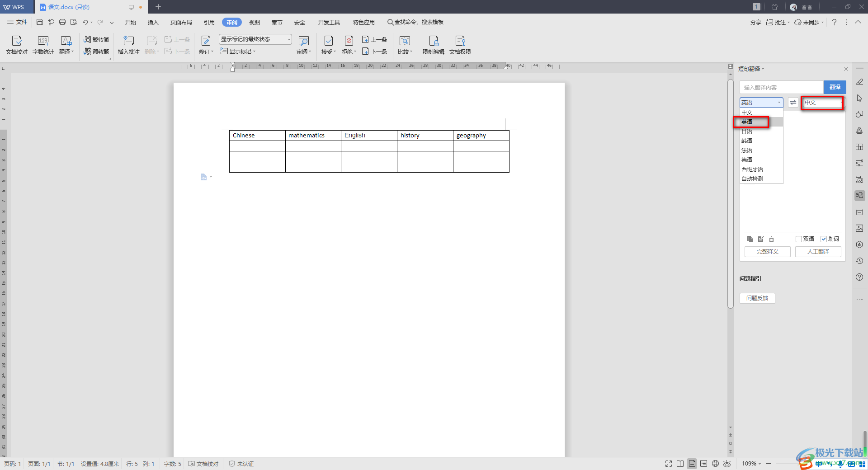The image size is (868, 470).
Task: Select the pointer tool in right sidebar
Action: (x=859, y=98)
